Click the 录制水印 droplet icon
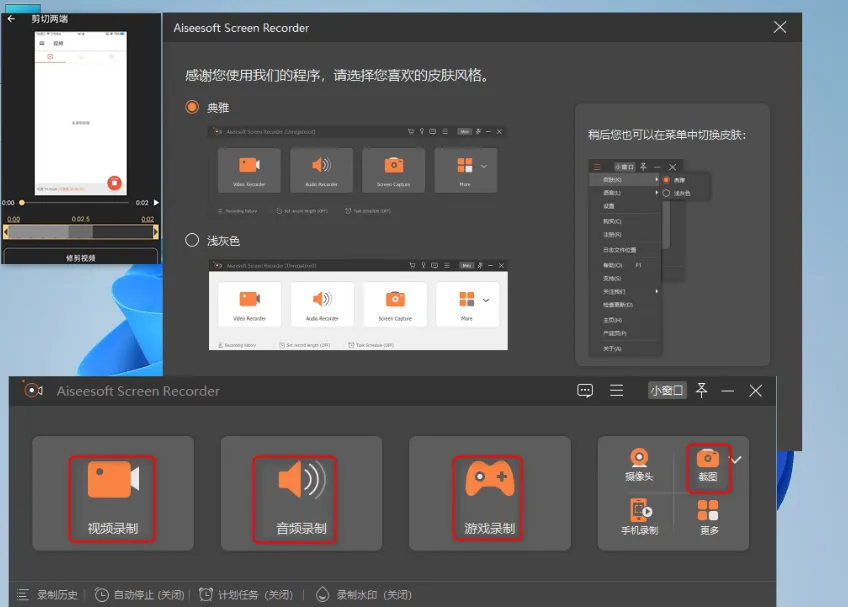This screenshot has width=848, height=607. coord(322,595)
